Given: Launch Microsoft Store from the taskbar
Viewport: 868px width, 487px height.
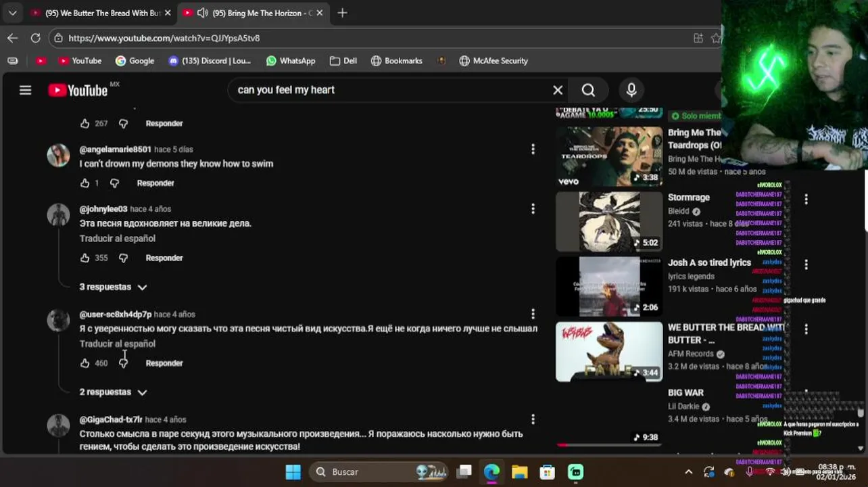Looking at the screenshot, I should point(547,471).
